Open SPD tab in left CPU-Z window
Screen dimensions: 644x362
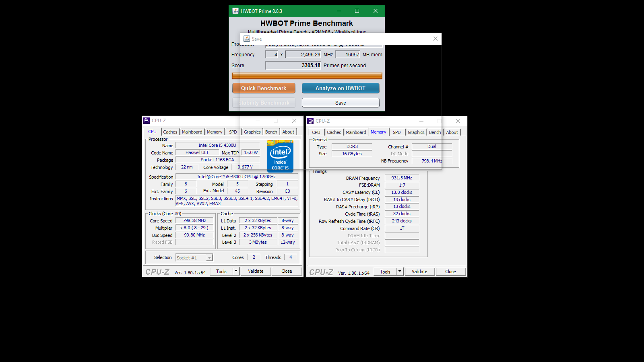click(233, 132)
